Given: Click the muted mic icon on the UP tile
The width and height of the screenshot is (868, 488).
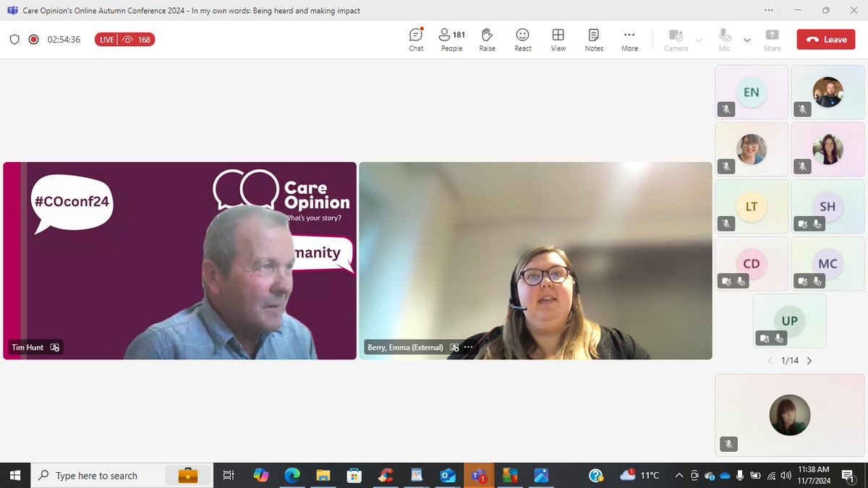Looking at the screenshot, I should point(778,338).
